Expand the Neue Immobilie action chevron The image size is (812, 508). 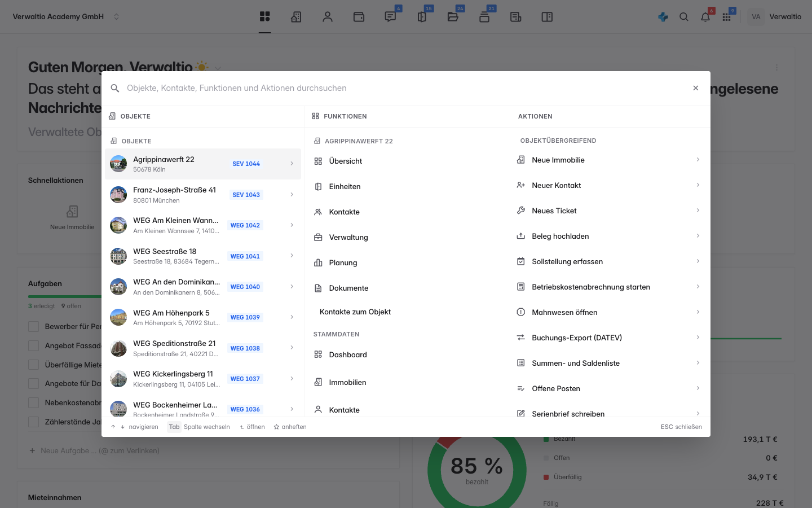(698, 160)
